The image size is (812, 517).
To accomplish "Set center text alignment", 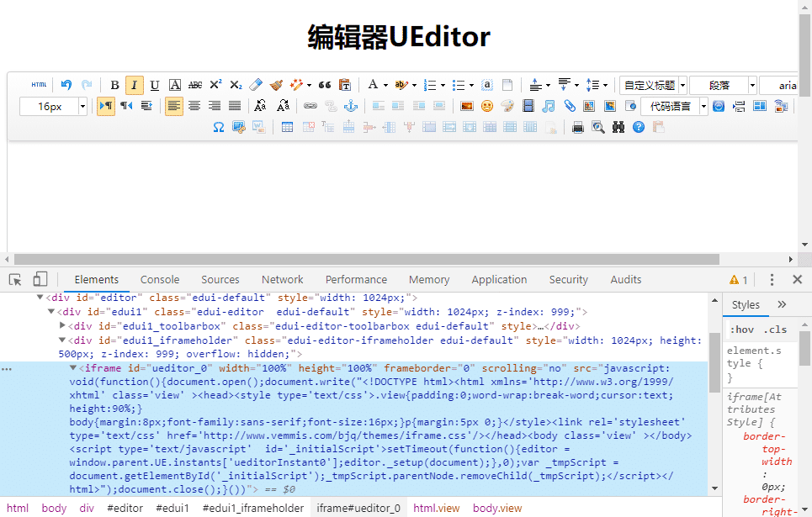I will click(194, 106).
